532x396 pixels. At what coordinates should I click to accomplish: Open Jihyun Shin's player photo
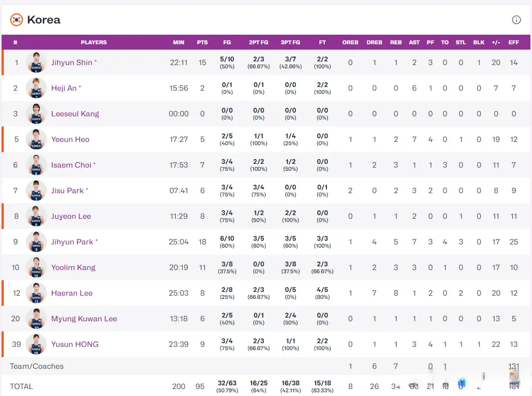click(36, 62)
